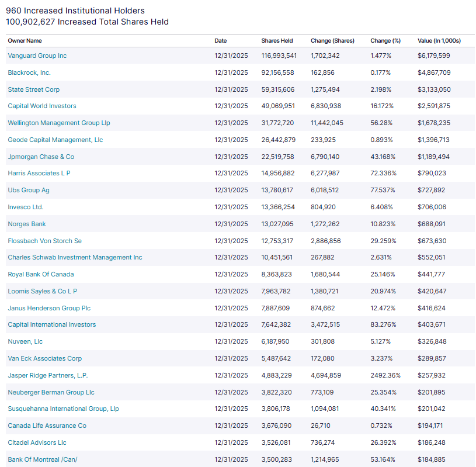476x467 pixels.
Task: Open Neuberger Berman Group Llc link
Action: [51, 393]
